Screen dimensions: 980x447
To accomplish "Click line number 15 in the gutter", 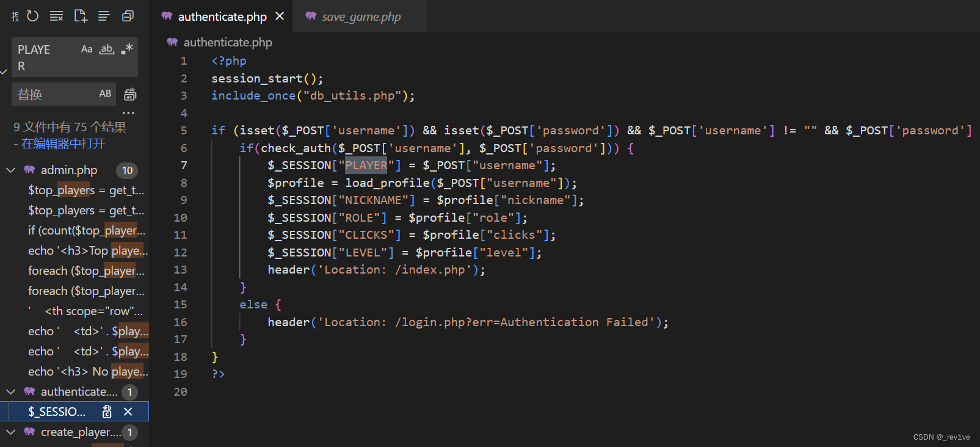I will pos(181,304).
